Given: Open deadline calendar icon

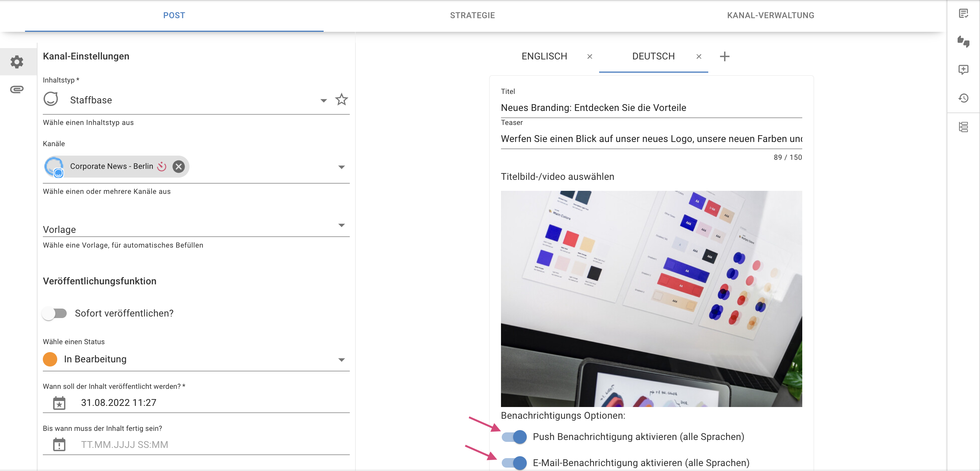Looking at the screenshot, I should pos(59,444).
